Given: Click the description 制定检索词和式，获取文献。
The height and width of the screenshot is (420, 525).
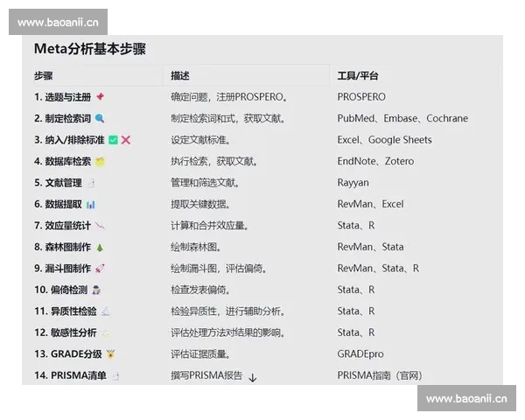Looking at the screenshot, I should tap(228, 119).
